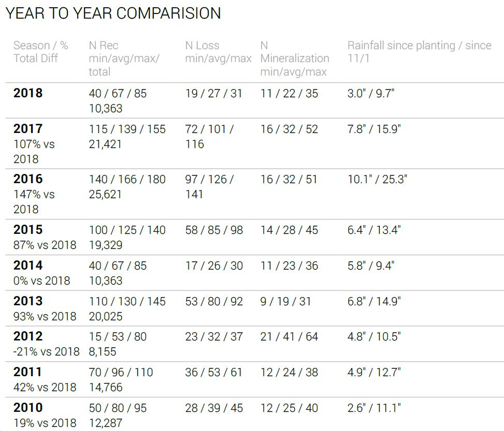This screenshot has width=504, height=431.
Task: Select the -21% vs 2018 difference text
Action: click(46, 352)
